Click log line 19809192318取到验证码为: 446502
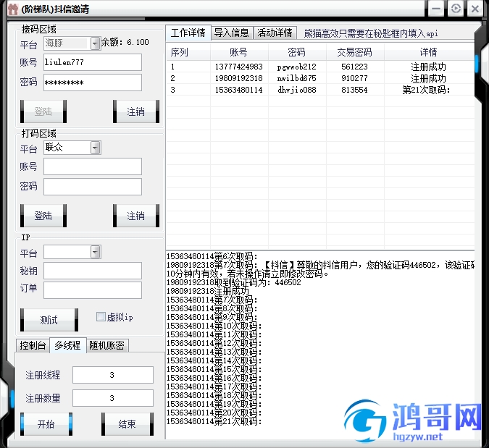Viewport: 489px width, 448px height. click(x=234, y=282)
